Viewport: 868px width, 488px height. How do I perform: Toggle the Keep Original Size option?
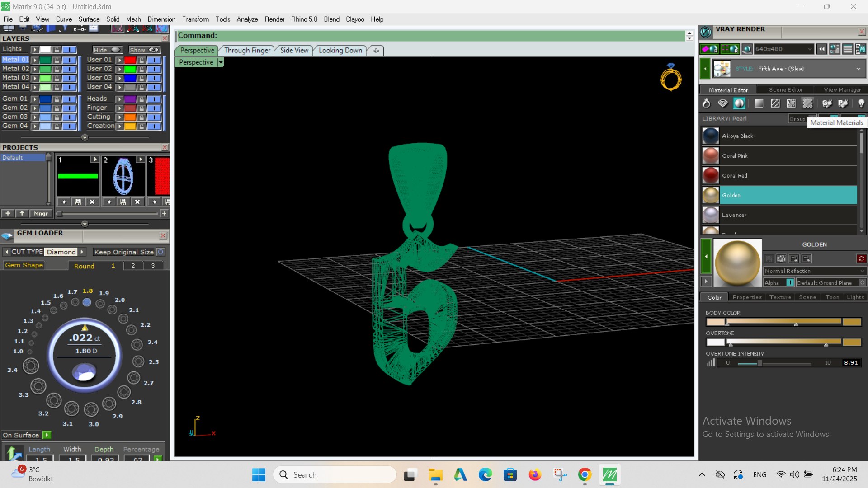point(160,252)
